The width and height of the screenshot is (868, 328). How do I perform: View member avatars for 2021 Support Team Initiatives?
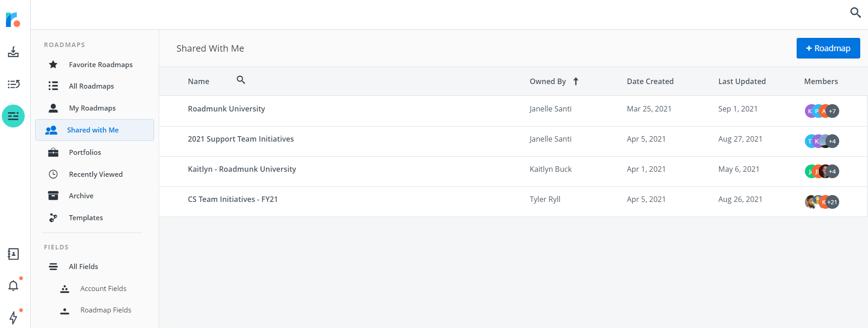(x=822, y=141)
